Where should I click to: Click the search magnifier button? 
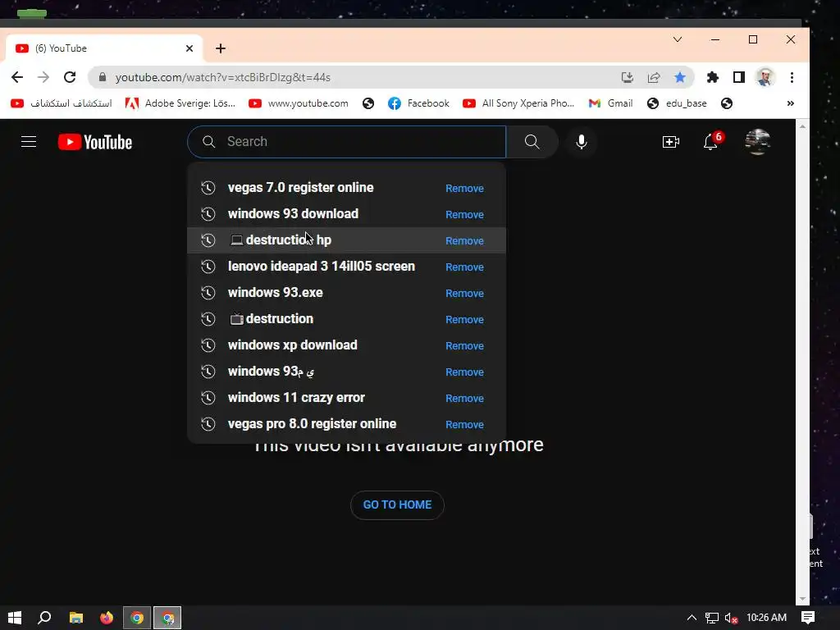(532, 142)
